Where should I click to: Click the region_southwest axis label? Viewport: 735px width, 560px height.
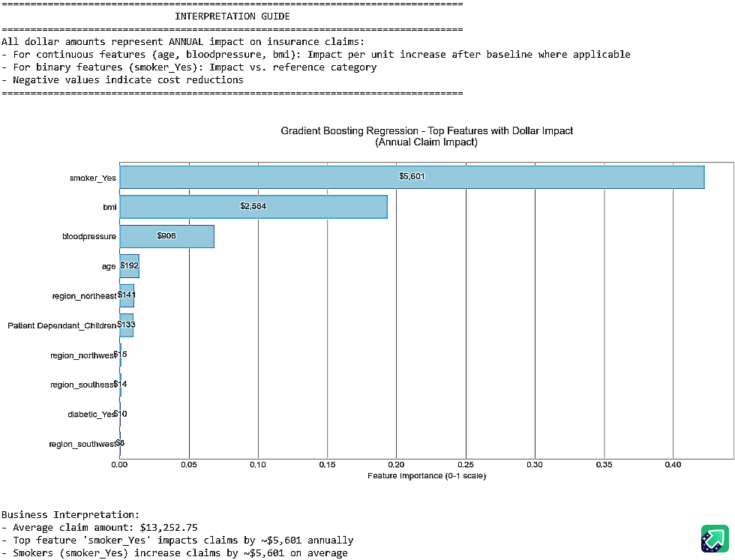(82, 443)
